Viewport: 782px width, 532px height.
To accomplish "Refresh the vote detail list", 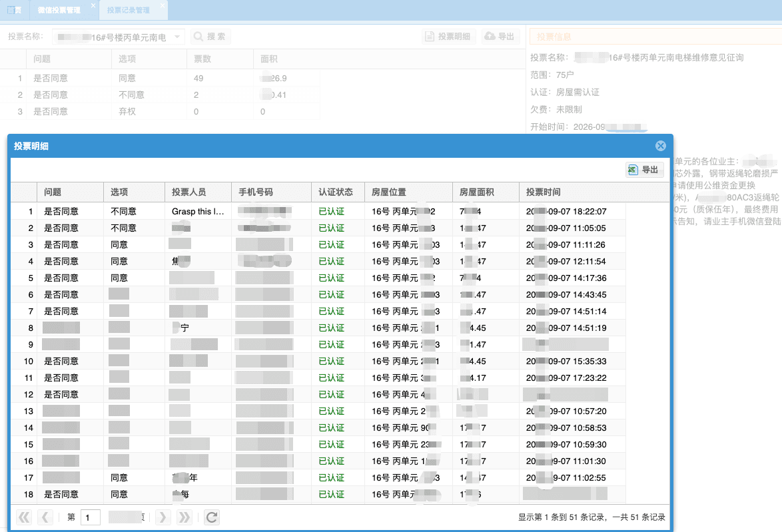I will pos(211,517).
